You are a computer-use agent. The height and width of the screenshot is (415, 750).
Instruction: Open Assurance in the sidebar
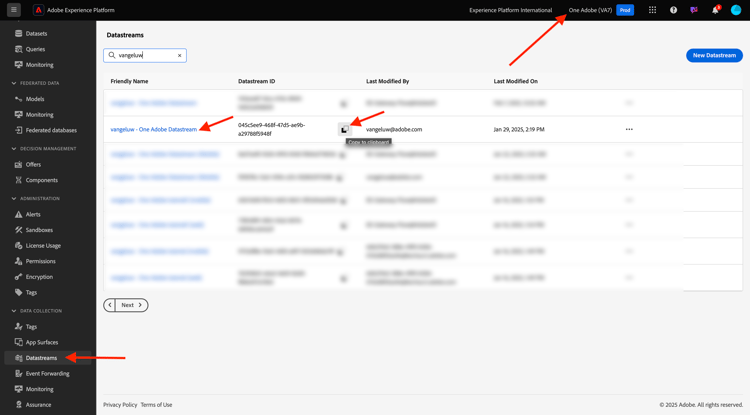[38, 405]
